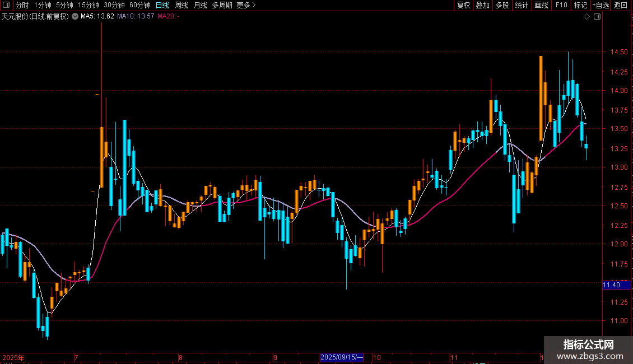Viewport: 633px width, 364px height.
Task: Click the 叠加 overlay button
Action: click(x=482, y=5)
